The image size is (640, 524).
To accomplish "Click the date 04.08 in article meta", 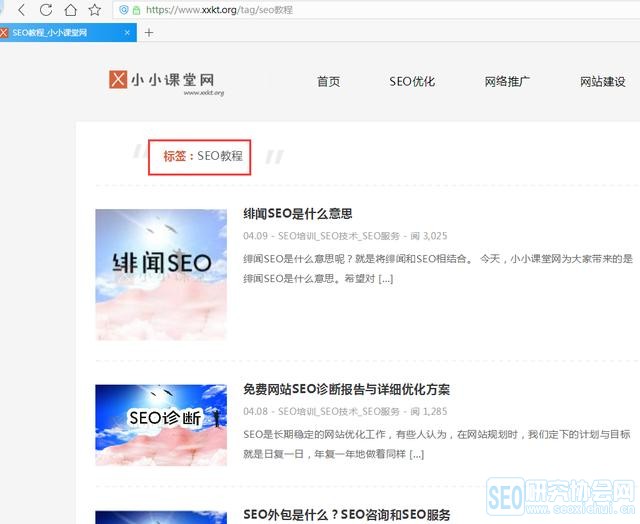I will pos(255,411).
